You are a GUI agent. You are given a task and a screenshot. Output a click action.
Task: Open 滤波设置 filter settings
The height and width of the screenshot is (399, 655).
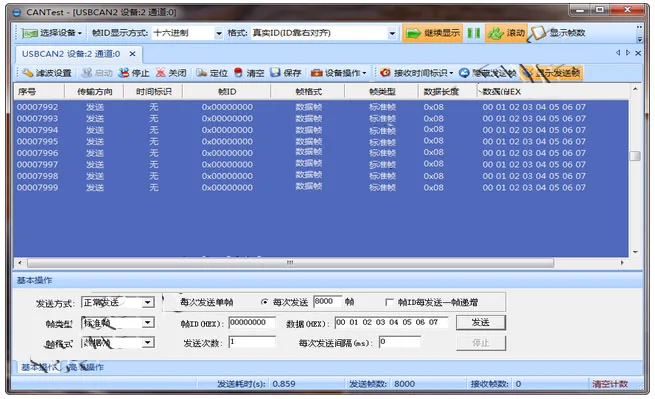point(47,73)
